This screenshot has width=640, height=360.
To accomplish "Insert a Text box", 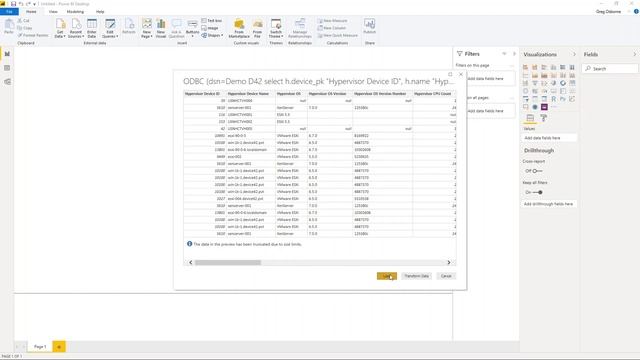I will pyautogui.click(x=212, y=20).
